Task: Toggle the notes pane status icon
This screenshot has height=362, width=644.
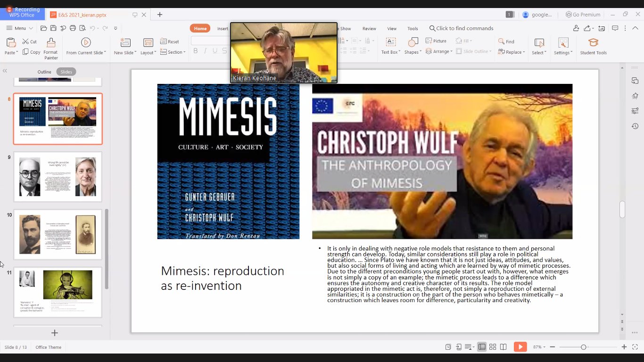Action: [x=469, y=347]
